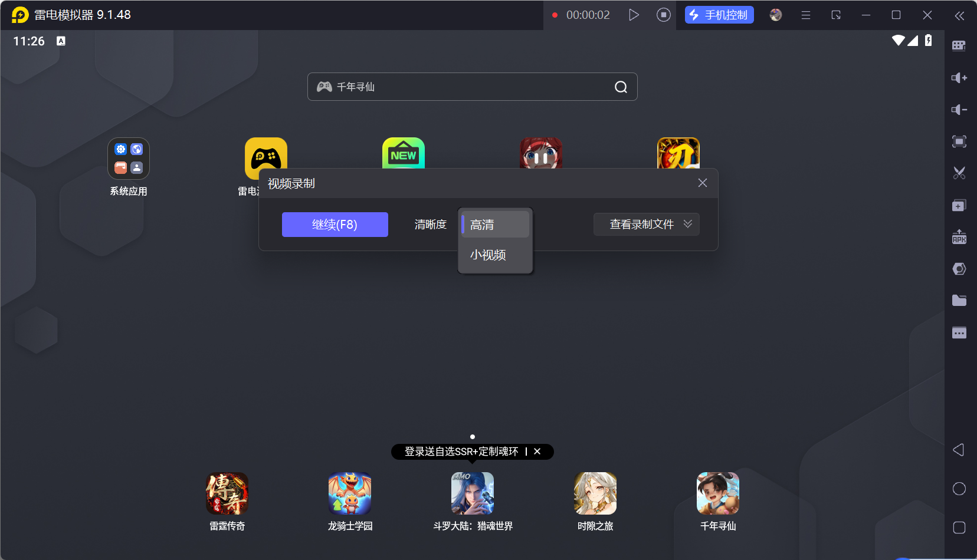Select 小视频 clarity option

(495, 255)
